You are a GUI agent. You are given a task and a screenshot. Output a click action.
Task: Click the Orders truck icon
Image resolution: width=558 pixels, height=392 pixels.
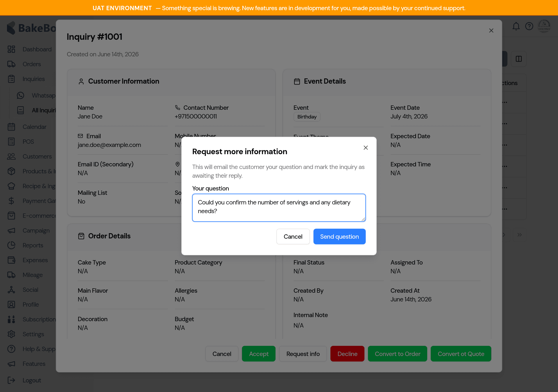point(11,64)
